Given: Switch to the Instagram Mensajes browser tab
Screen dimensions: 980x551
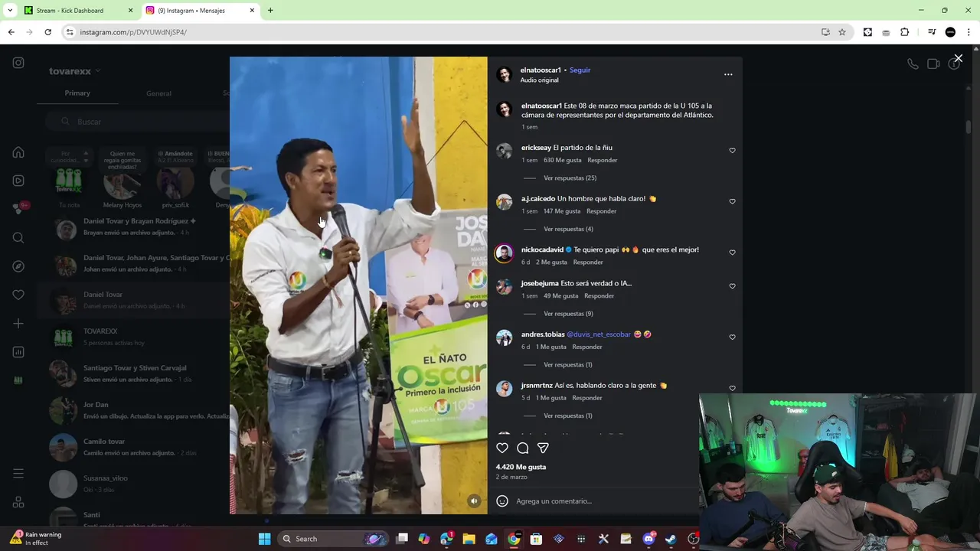Looking at the screenshot, I should pyautogui.click(x=201, y=11).
